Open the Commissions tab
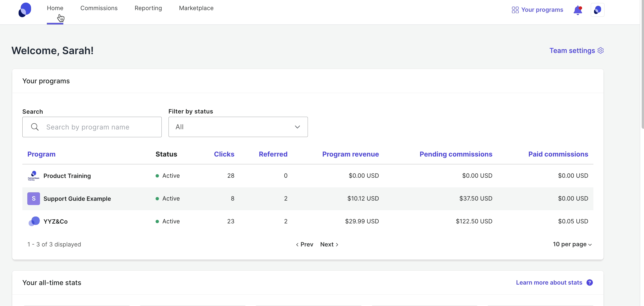 pos(99,8)
